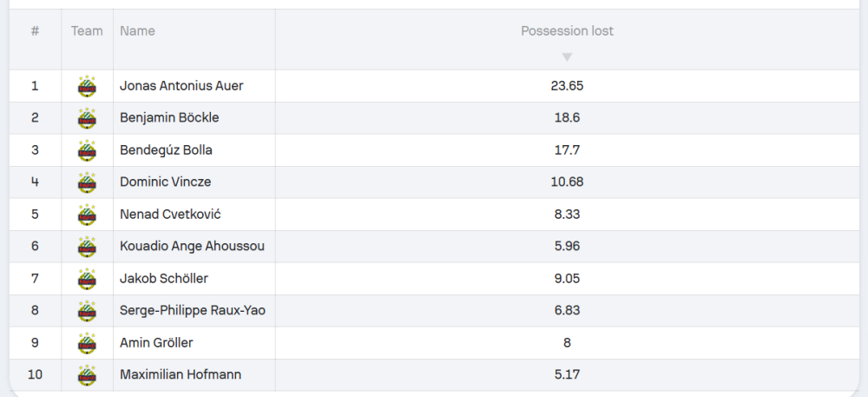Click the Name column header
The width and height of the screenshot is (868, 397).
(137, 31)
